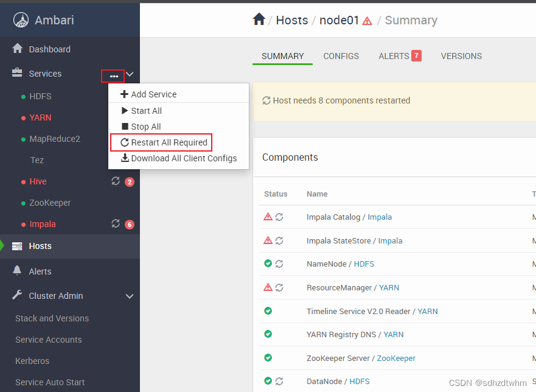
Task: Choose Restart All Required
Action: click(178, 142)
